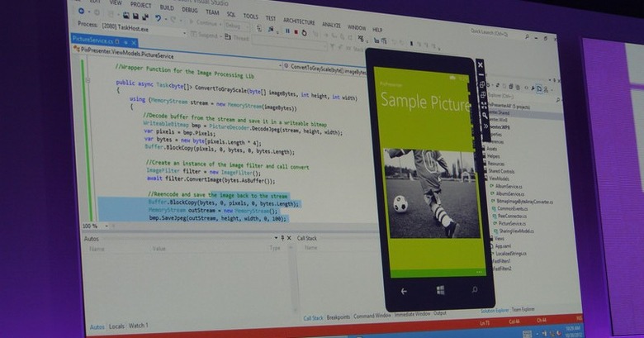Open the TEST menu
Viewport: 644px width, 338px height.
[x=271, y=18]
